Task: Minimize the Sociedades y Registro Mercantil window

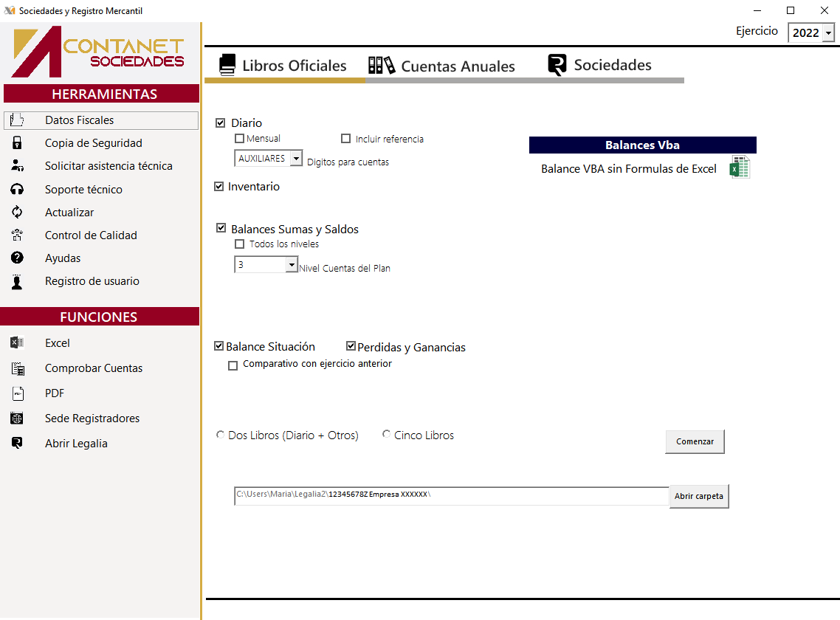Action: tap(757, 10)
